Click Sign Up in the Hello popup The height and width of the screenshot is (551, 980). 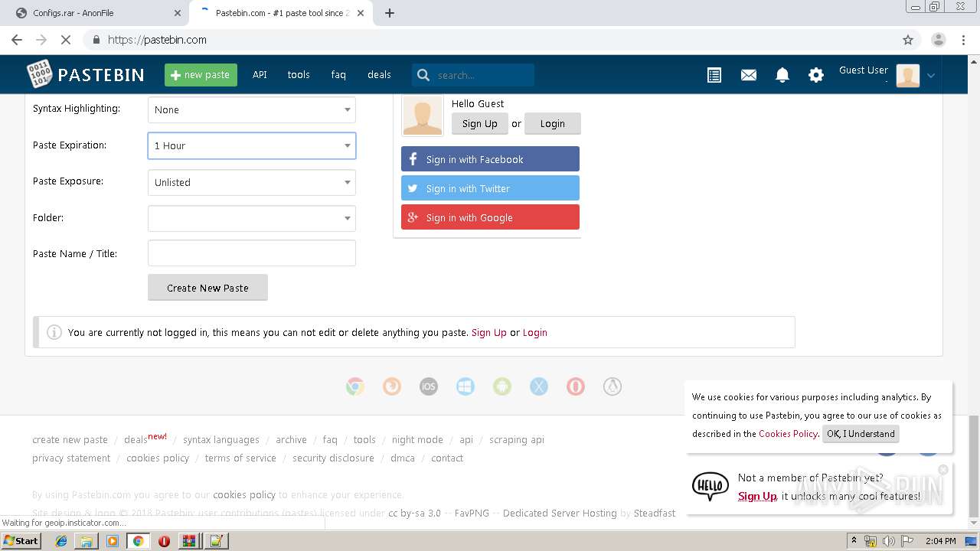click(757, 497)
